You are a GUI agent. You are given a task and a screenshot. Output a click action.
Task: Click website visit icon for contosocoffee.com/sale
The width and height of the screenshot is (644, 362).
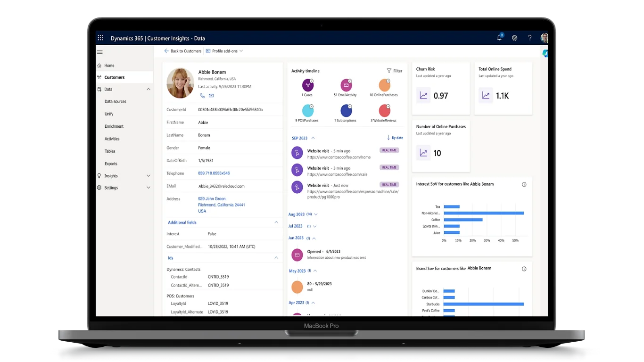tap(297, 170)
